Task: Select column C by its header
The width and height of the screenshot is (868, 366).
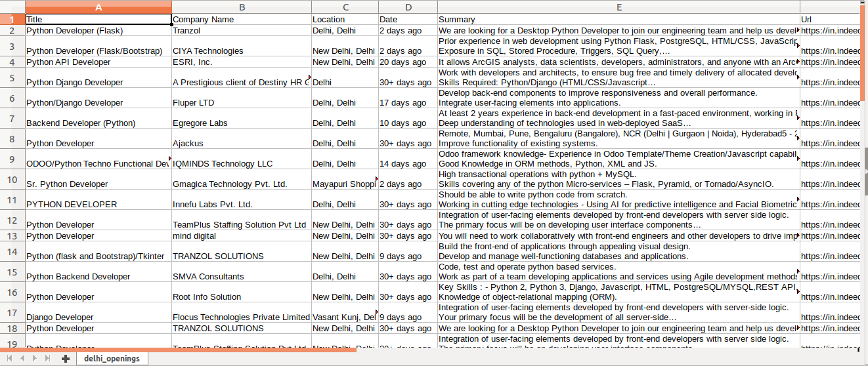Action: pos(345,7)
